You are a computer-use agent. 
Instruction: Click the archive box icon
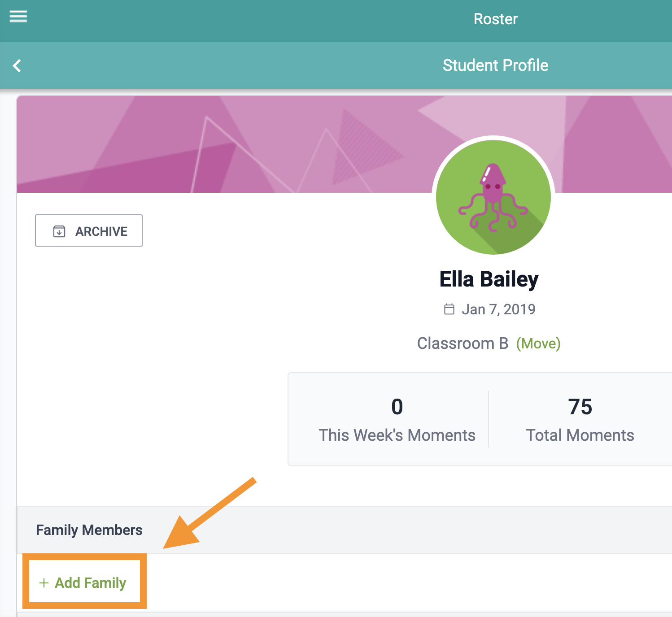click(59, 231)
